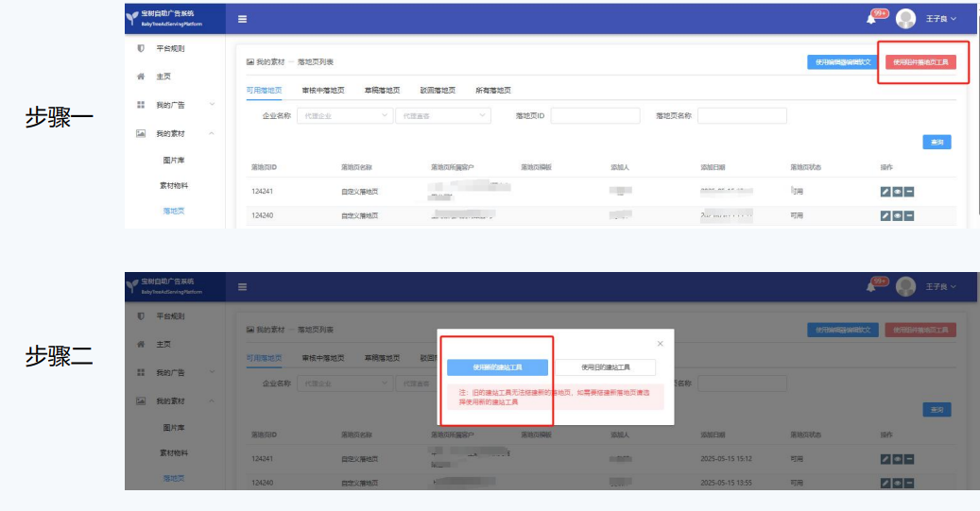Click 主页 home icon in 步骤一 sidebar
980x511 pixels.
[x=141, y=77]
